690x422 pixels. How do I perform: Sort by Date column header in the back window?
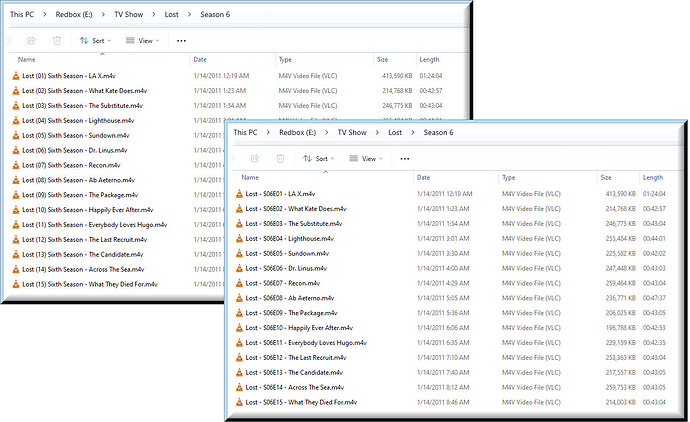tap(200, 59)
